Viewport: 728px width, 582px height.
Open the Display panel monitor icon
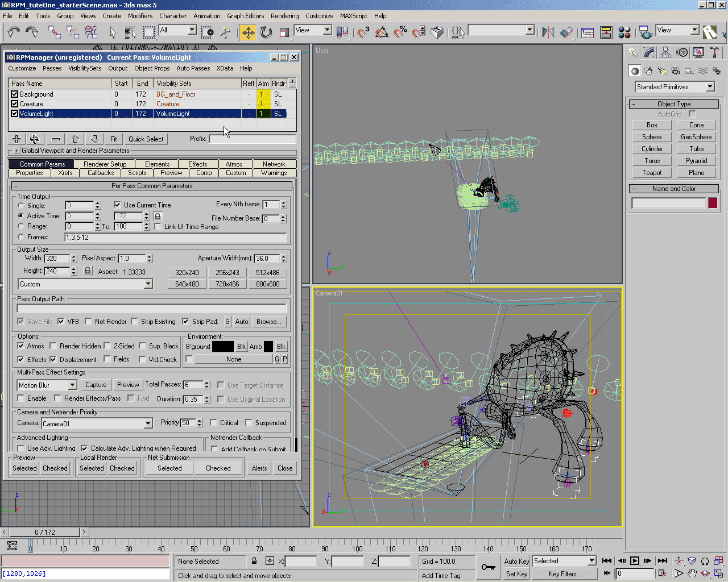(698, 53)
